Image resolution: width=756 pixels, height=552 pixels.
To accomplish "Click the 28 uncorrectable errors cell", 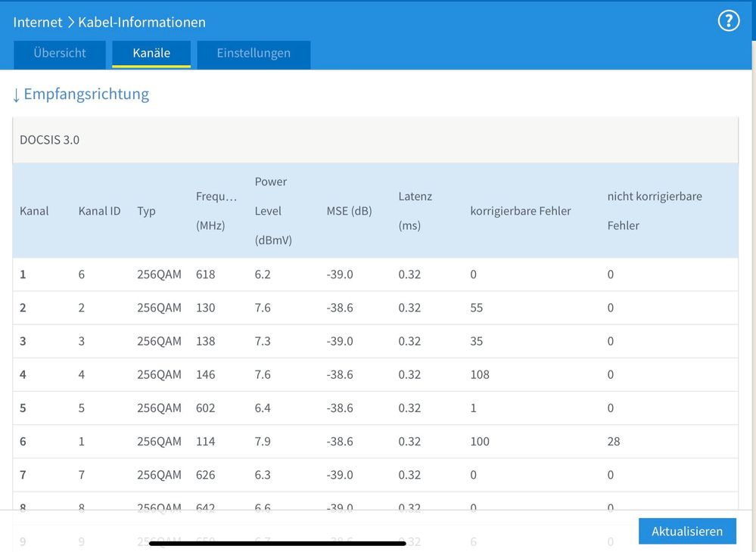I will pyautogui.click(x=614, y=441).
